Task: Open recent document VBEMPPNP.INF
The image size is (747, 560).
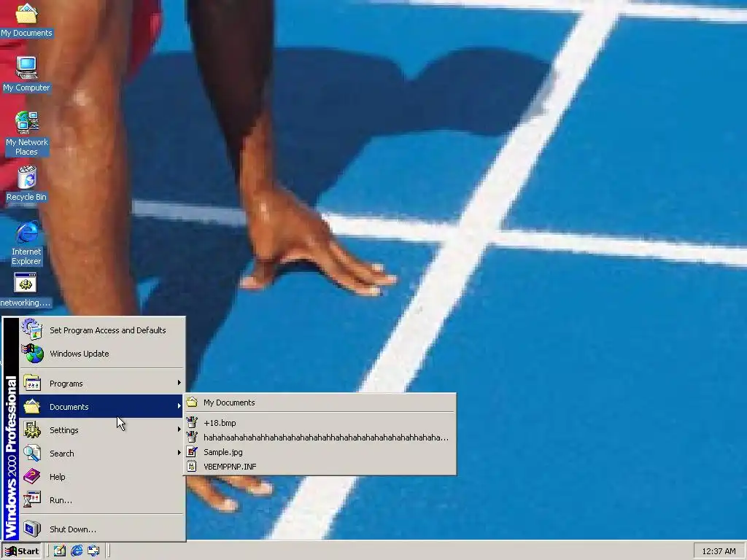Action: coord(320,467)
